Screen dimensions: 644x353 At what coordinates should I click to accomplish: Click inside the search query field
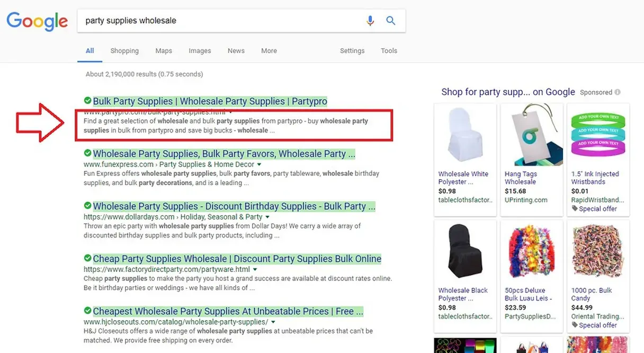tap(212, 20)
